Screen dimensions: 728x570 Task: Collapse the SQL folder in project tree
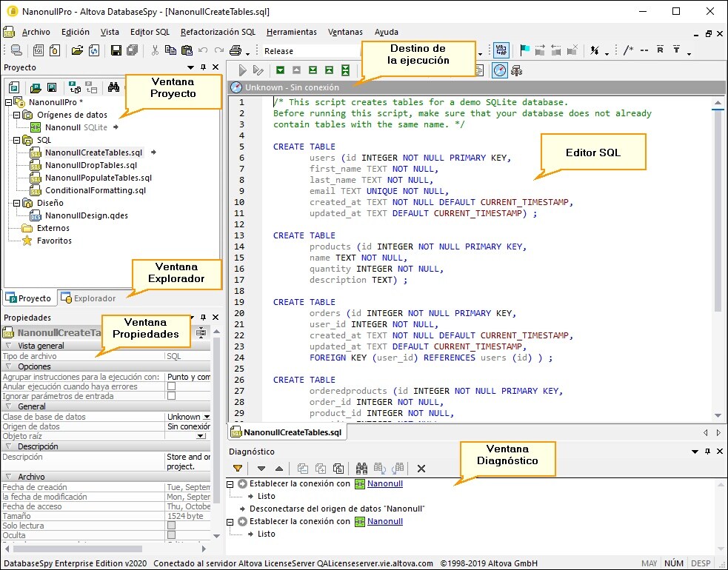(x=17, y=140)
